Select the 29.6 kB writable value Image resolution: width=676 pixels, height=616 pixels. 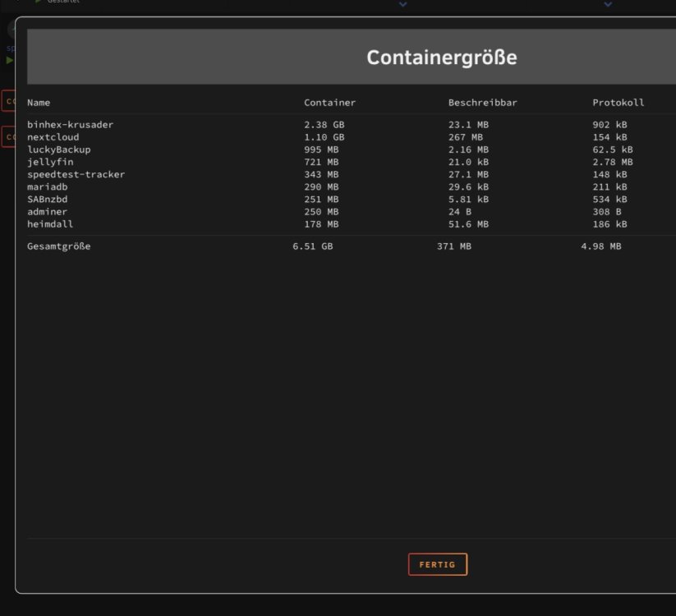click(469, 186)
